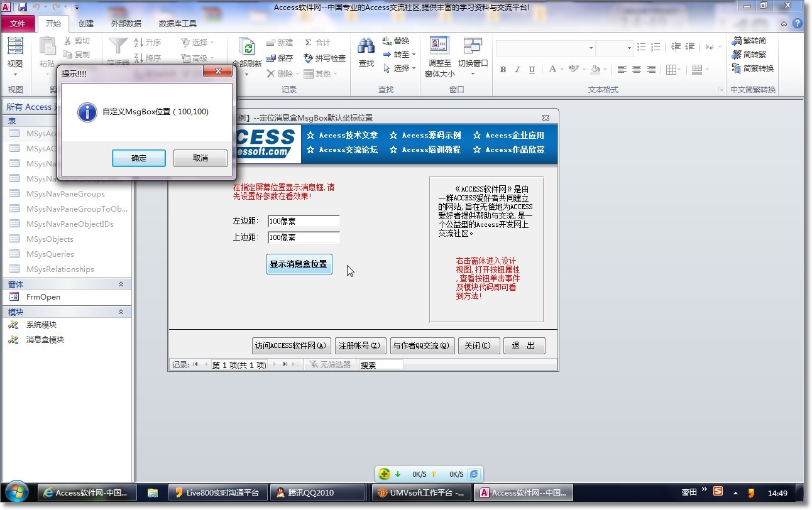Screen dimensions: 812x510
Task: Click the 保存 save record icon
Action: coord(271,58)
